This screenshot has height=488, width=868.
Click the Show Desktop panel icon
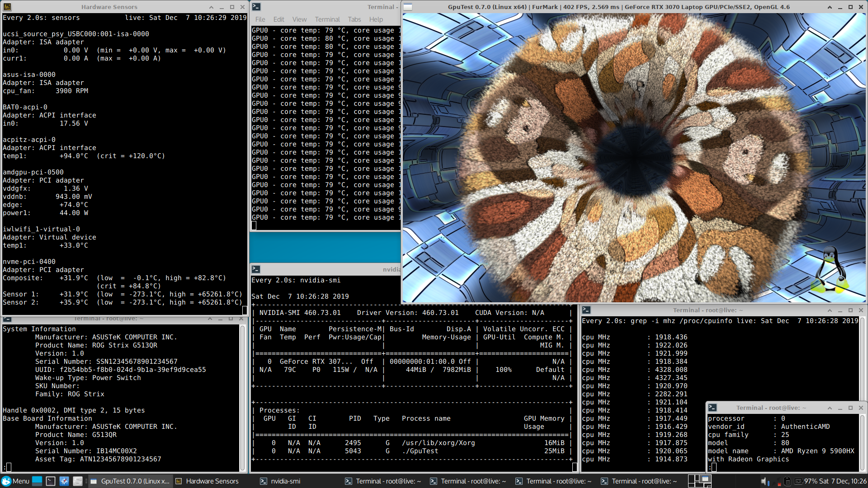[37, 481]
